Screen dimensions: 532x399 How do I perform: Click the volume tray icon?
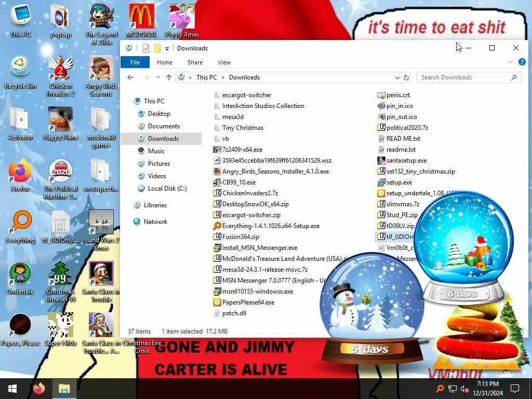click(464, 389)
